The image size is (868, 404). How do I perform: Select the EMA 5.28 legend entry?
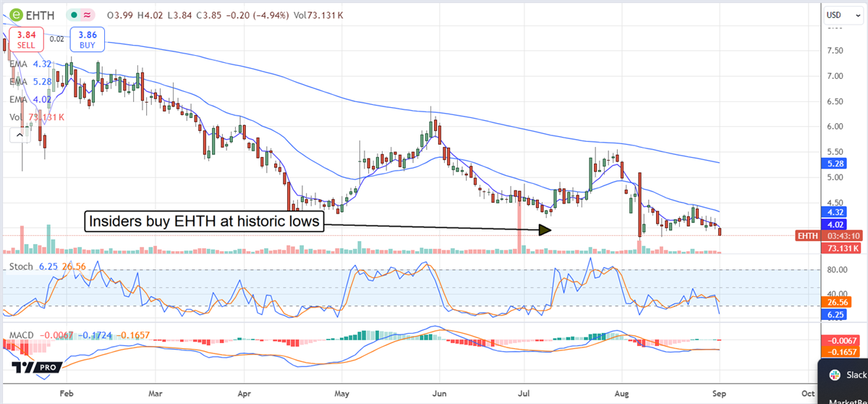point(29,81)
